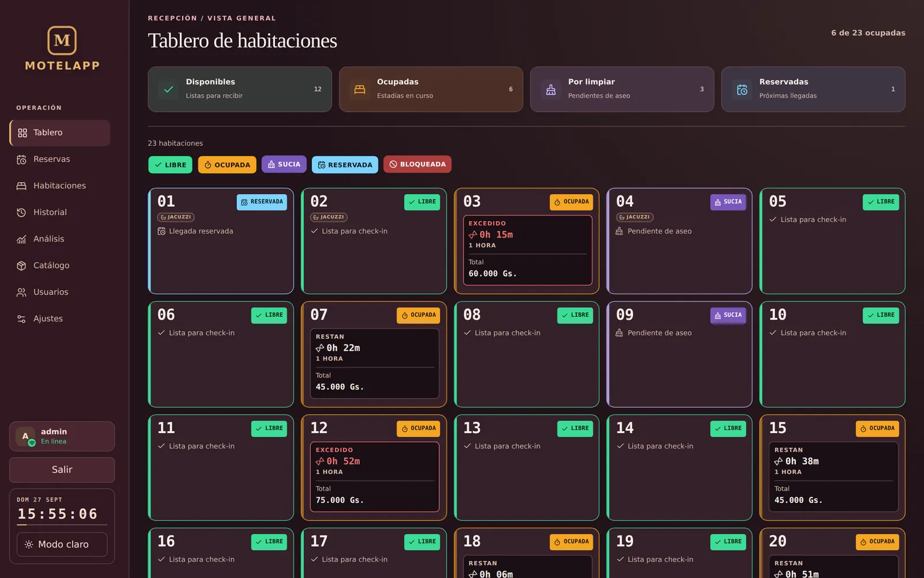Screen dimensions: 924x578
Task: Open the Historial page
Action: (x=60, y=213)
